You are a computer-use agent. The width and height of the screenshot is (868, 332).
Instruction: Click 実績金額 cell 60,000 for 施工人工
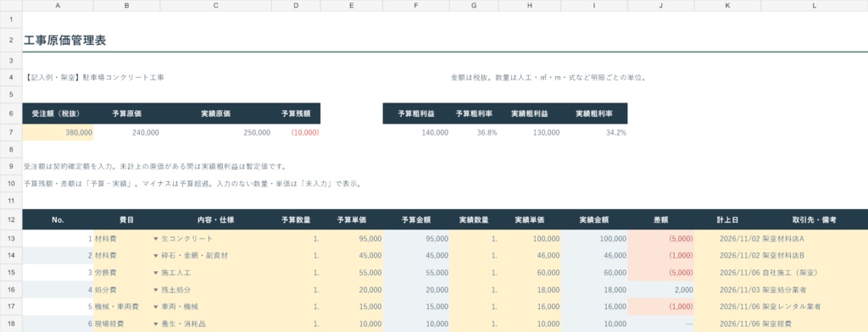coord(594,274)
